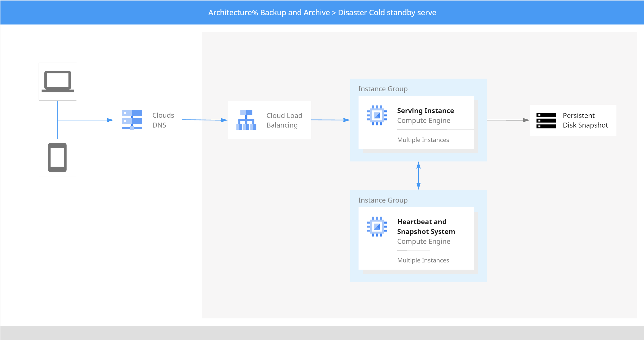Collapse the Serving Instance card
Screen dimensions: 644x340
tap(416, 123)
